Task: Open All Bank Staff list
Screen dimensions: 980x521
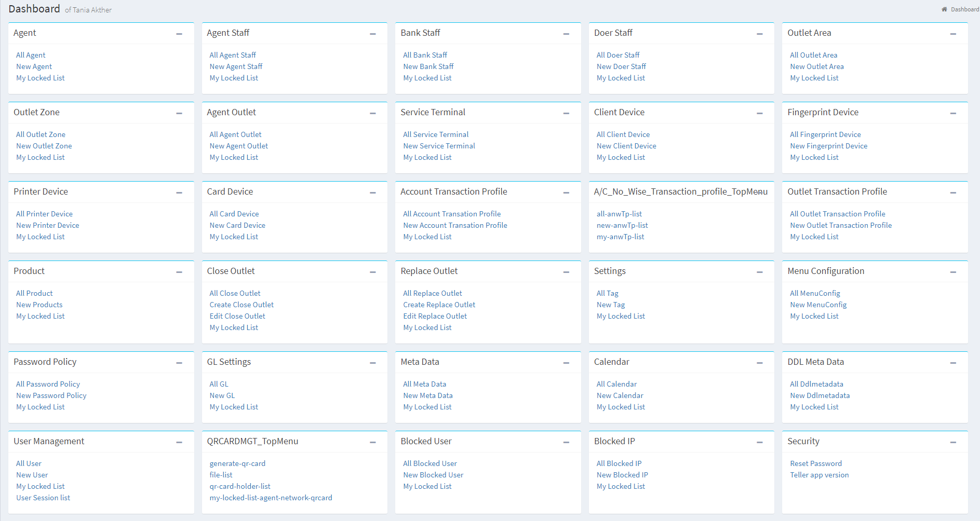Action: pos(425,55)
